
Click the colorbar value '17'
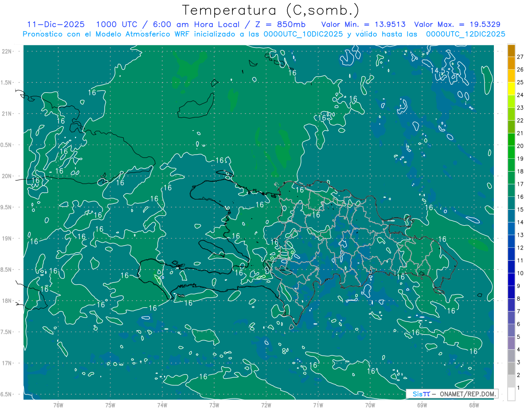pyautogui.click(x=521, y=184)
